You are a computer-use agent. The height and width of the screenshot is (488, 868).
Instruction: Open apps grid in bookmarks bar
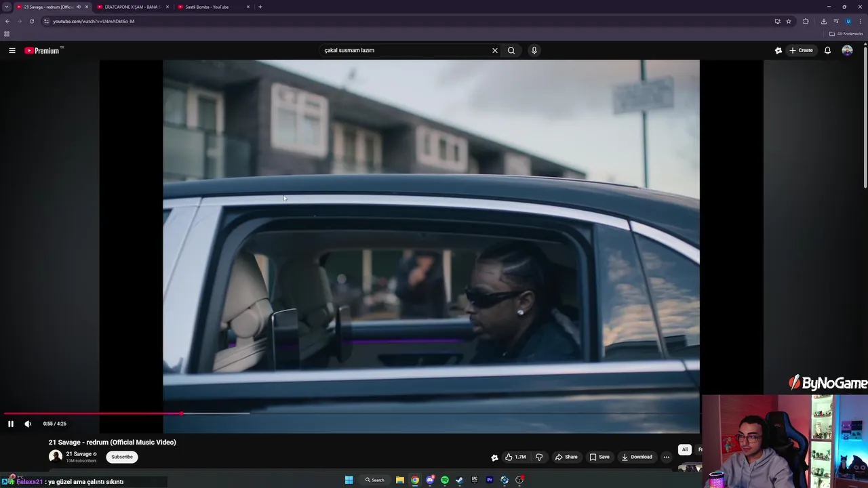[7, 34]
